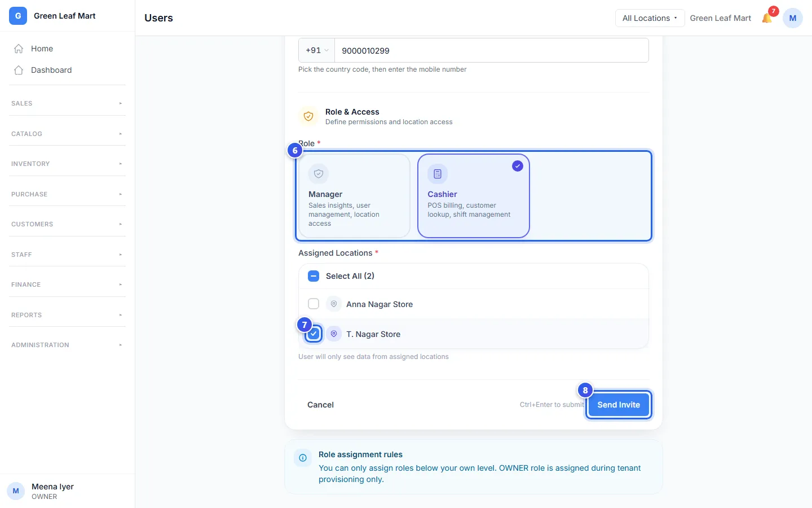Open the +91 country code dropdown
This screenshot has height=508, width=812.
point(317,50)
